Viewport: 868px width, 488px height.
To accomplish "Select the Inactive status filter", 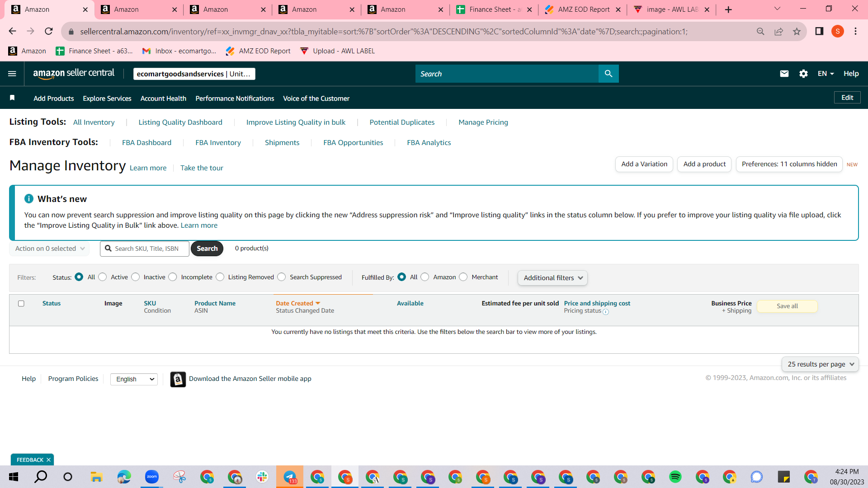I will click(x=136, y=277).
